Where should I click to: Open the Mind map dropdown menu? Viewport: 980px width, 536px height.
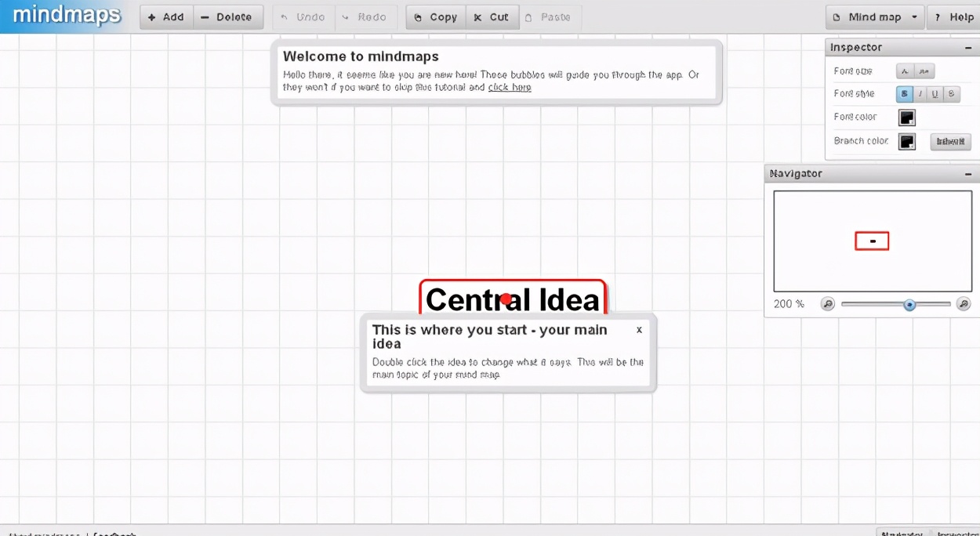[874, 17]
